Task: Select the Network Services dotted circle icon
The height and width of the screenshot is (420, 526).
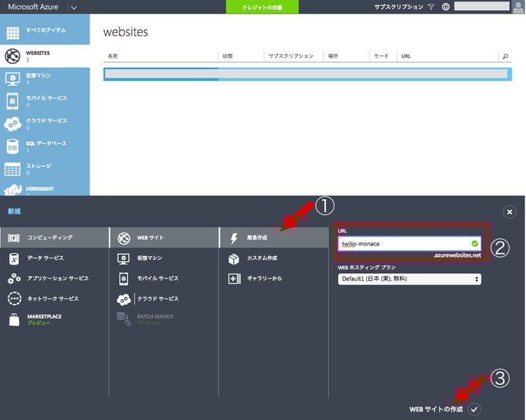Action: [x=15, y=298]
